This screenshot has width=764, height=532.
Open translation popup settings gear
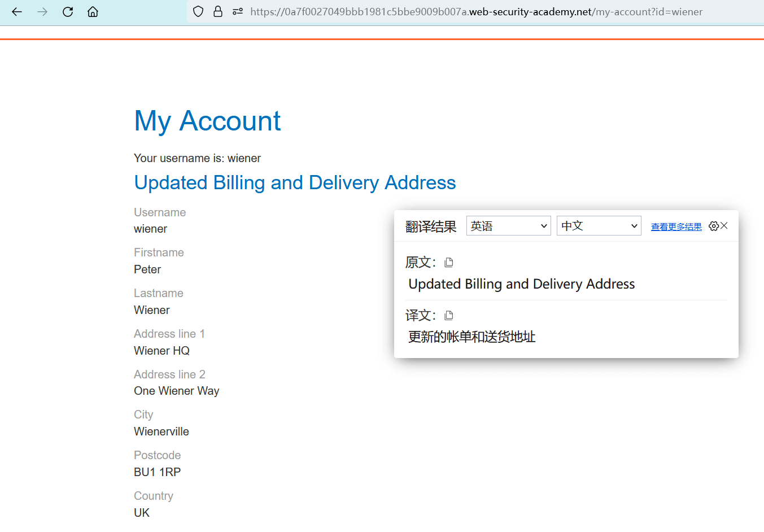[714, 226]
